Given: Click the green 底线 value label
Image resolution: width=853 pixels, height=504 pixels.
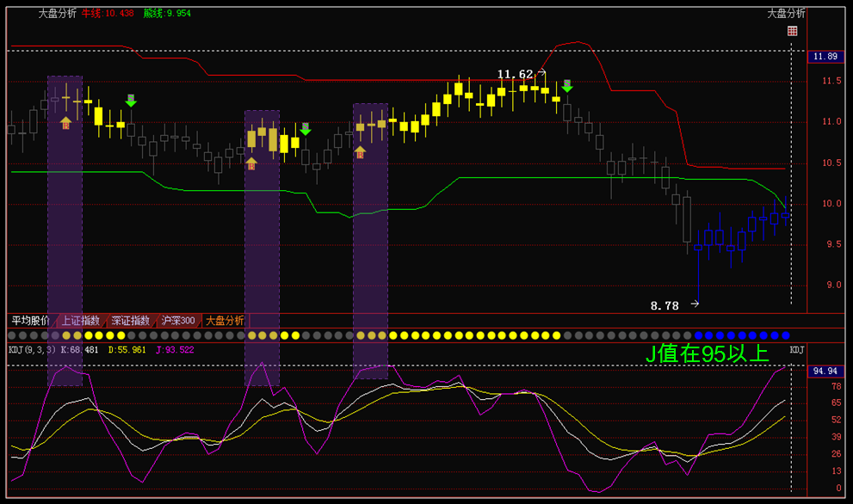Looking at the screenshot, I should click(167, 14).
